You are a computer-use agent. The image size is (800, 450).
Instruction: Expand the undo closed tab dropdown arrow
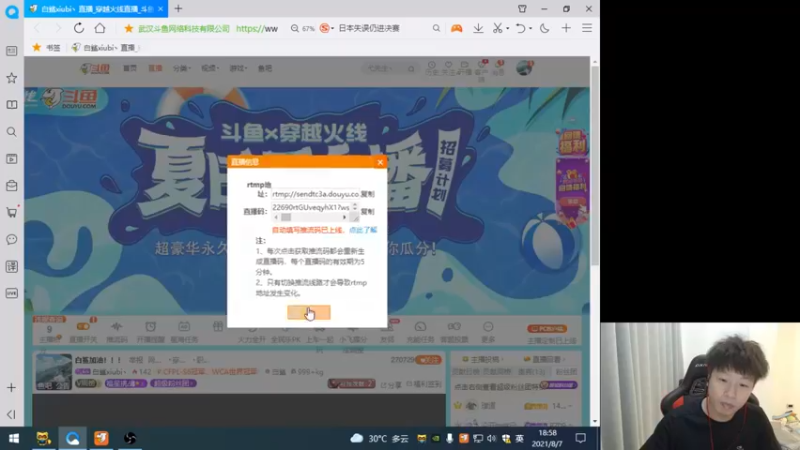531,29
